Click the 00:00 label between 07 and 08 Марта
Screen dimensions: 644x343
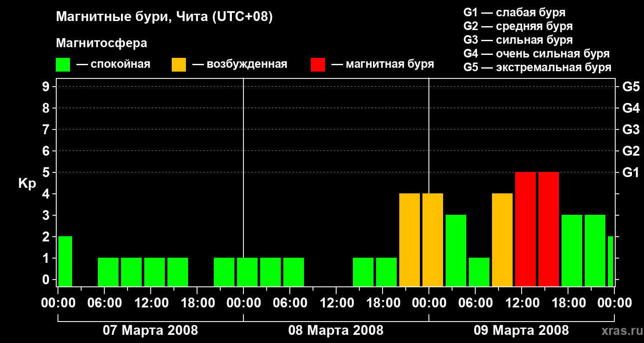(243, 303)
